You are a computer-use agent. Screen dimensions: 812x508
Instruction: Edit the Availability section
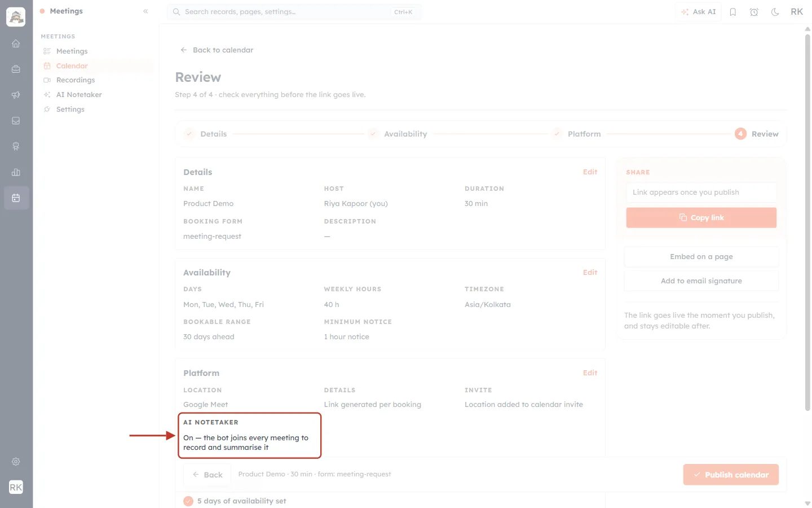[x=590, y=273]
